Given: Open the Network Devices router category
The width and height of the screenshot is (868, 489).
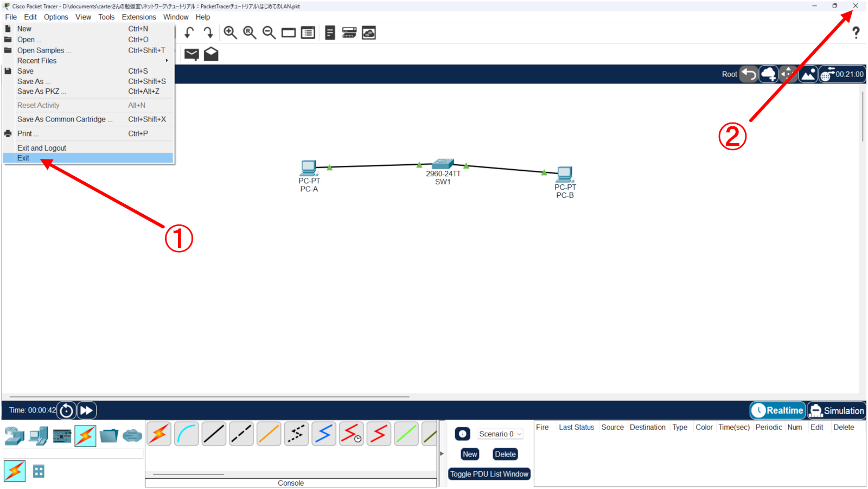Looking at the screenshot, I should (15, 436).
